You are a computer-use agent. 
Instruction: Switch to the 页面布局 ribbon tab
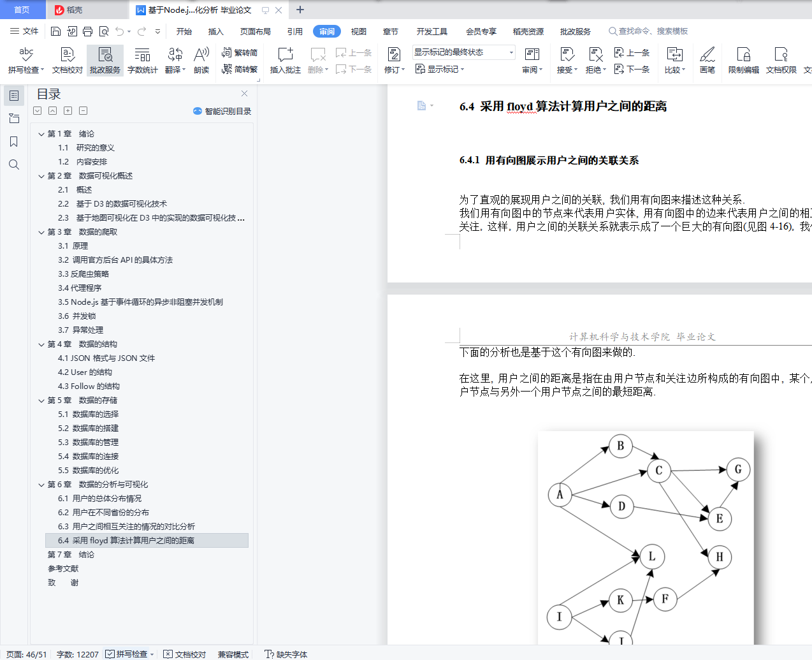pos(255,31)
